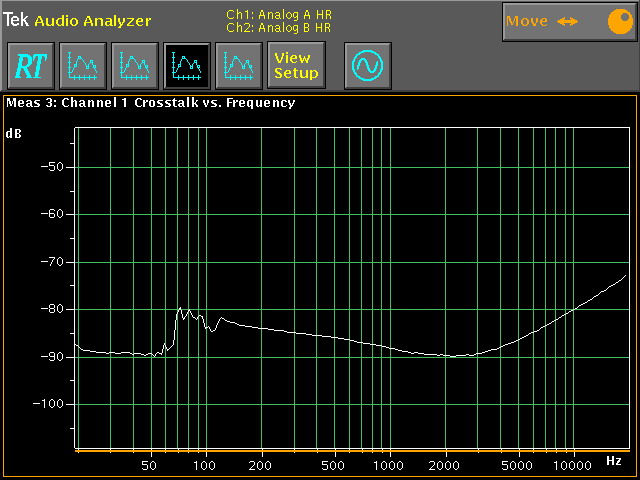Click the Ch1: Analog A HR label
This screenshot has width=640, height=480.
[278, 15]
